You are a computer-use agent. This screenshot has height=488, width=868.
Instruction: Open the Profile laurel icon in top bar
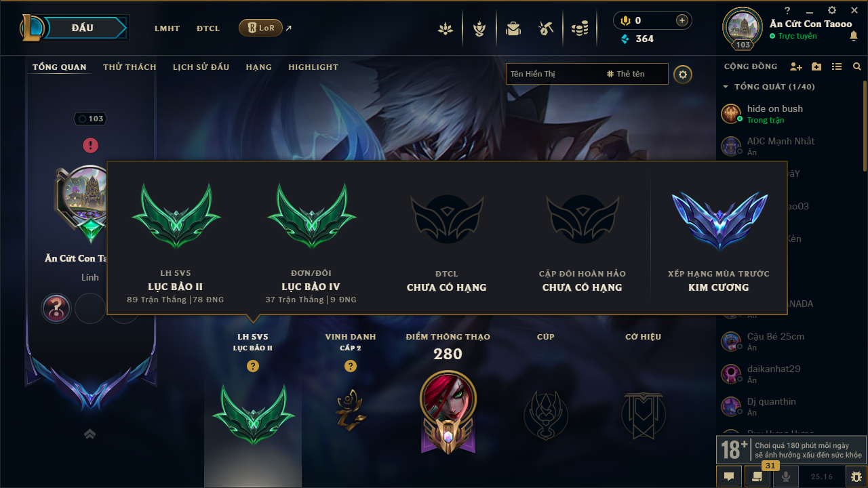446,28
